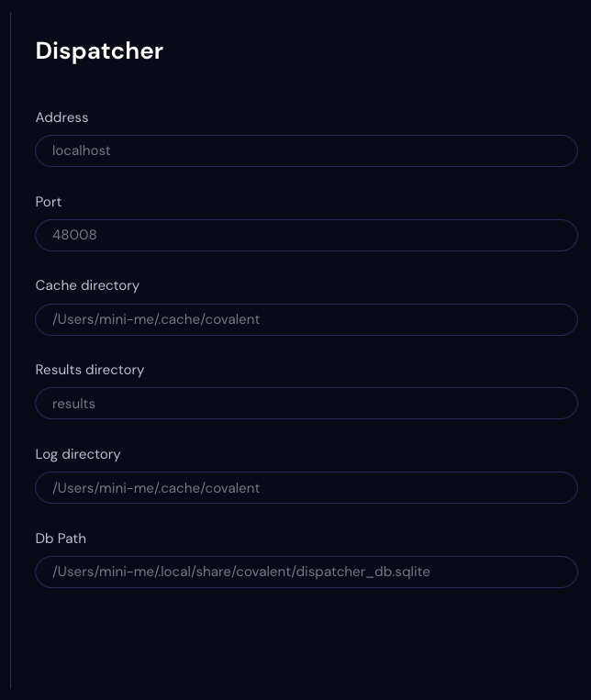Viewport: 591px width, 700px height.
Task: Click the Address field label
Action: point(61,117)
